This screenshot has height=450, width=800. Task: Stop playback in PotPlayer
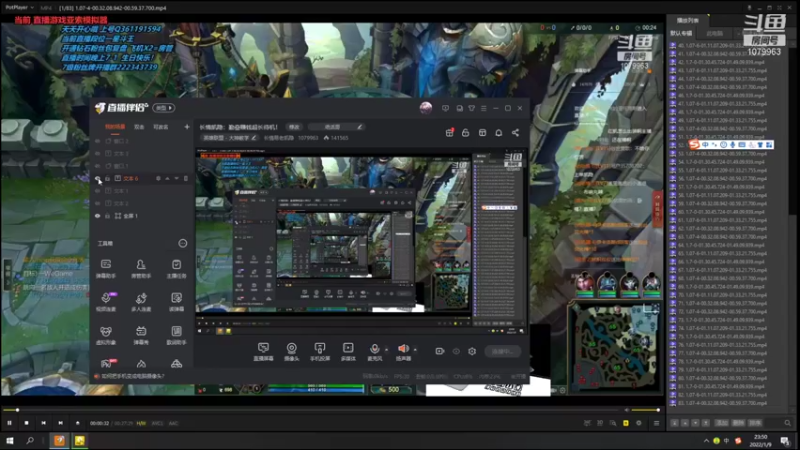27,423
